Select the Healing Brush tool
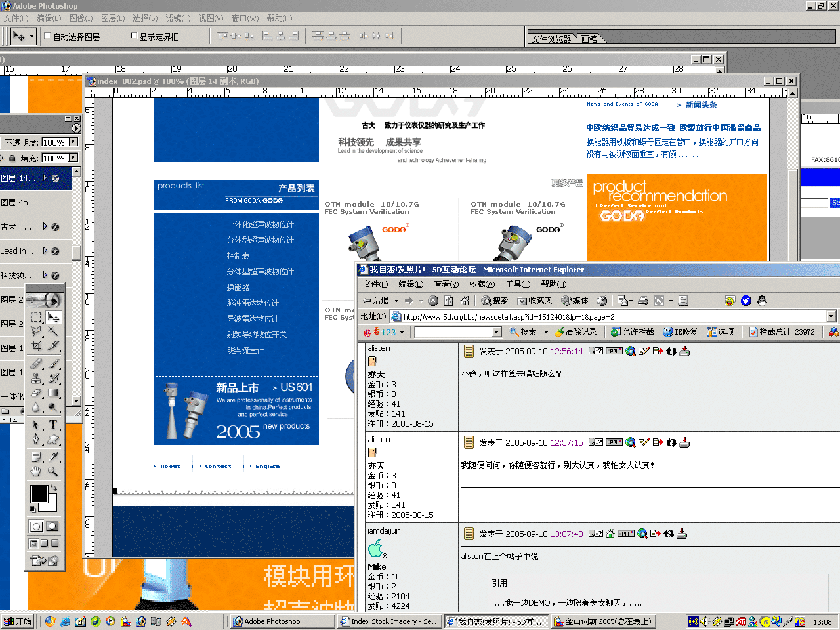 tap(36, 364)
